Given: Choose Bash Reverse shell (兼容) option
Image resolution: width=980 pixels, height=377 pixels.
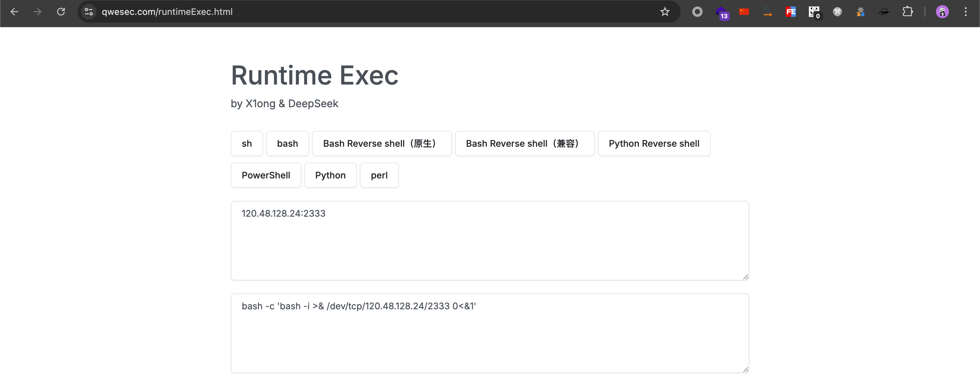Looking at the screenshot, I should pos(524,144).
